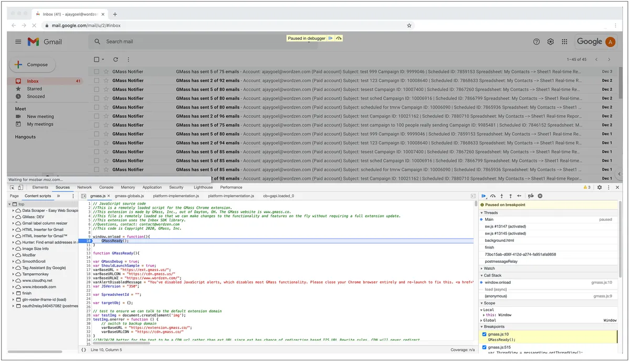
Task: Open the Inbox folder link
Action: tap(33, 81)
